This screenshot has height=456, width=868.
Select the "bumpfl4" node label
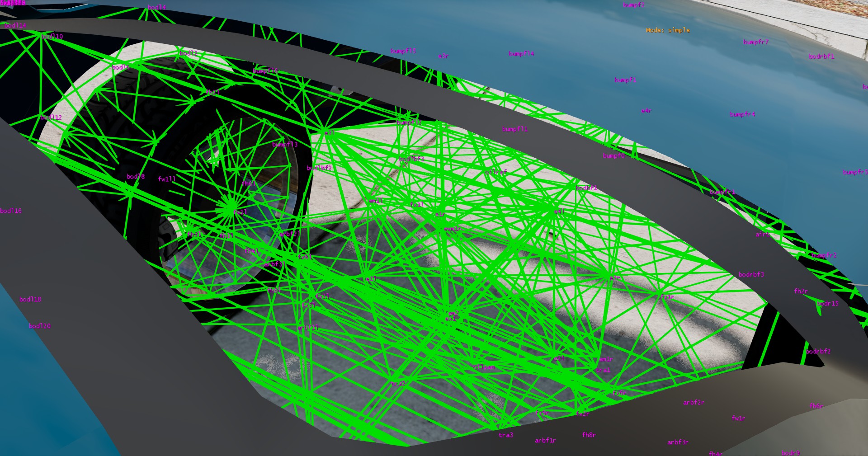[x=521, y=54]
